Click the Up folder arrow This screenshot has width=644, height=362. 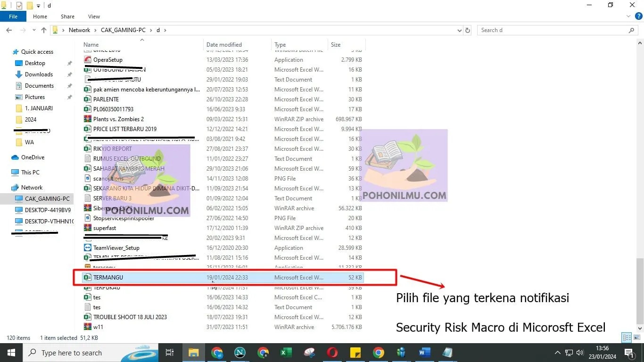coord(44,30)
